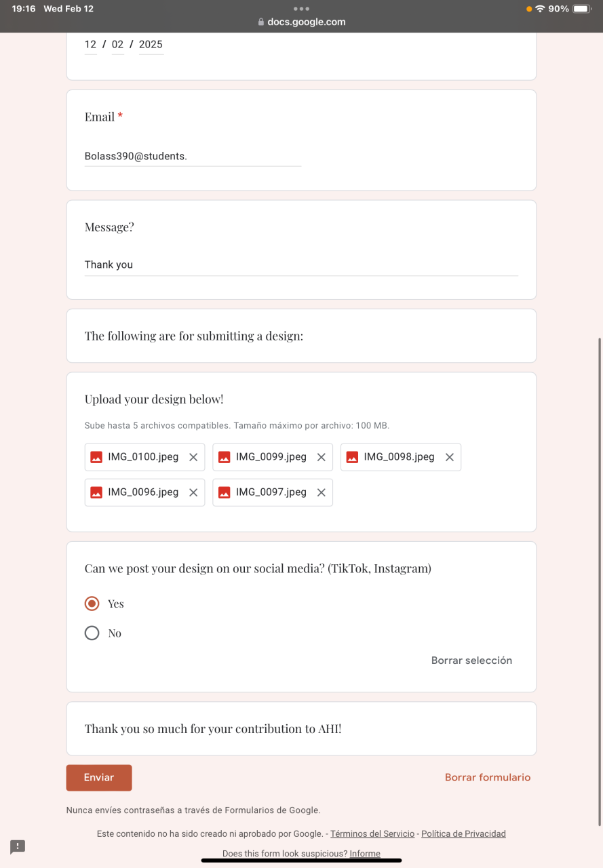Remove the IMG_0097.jpeg upload
The image size is (603, 868).
pyautogui.click(x=322, y=492)
